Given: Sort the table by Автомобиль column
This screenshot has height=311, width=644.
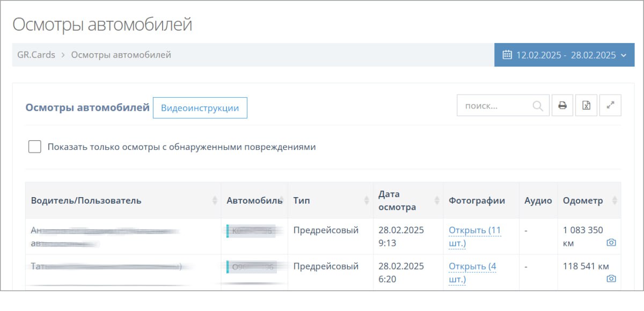Looking at the screenshot, I should 281,200.
